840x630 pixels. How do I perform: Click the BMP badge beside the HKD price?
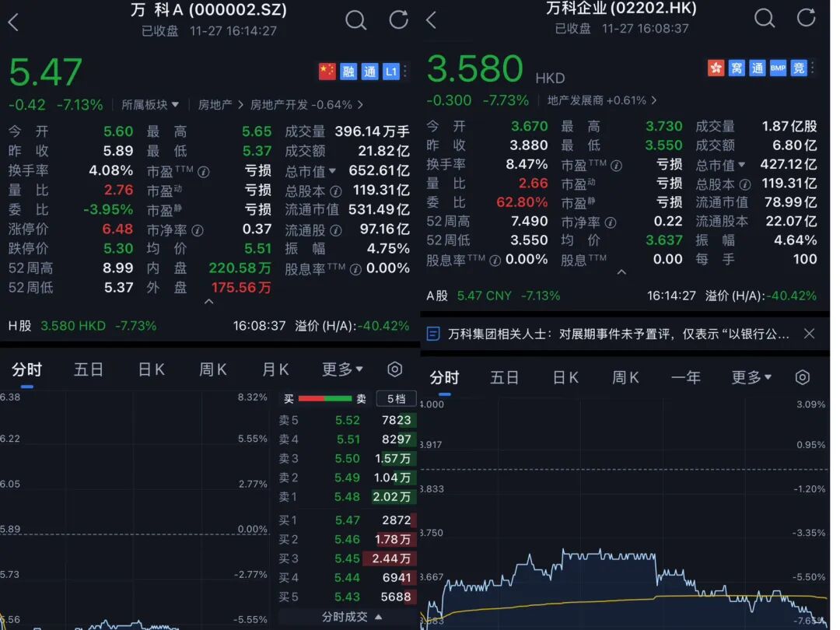pyautogui.click(x=777, y=68)
